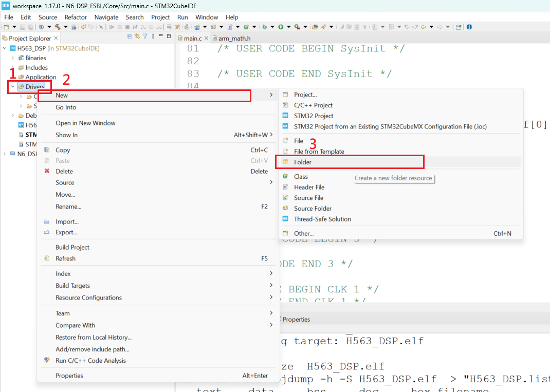Open the Refactor menu

click(76, 17)
